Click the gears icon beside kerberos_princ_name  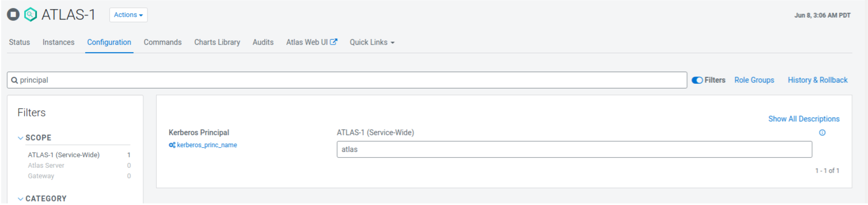[172, 145]
